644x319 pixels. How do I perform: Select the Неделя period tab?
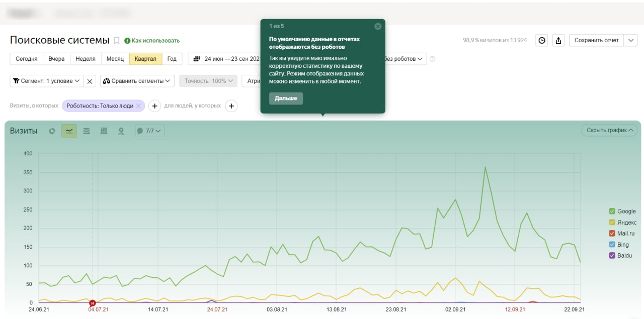[86, 59]
